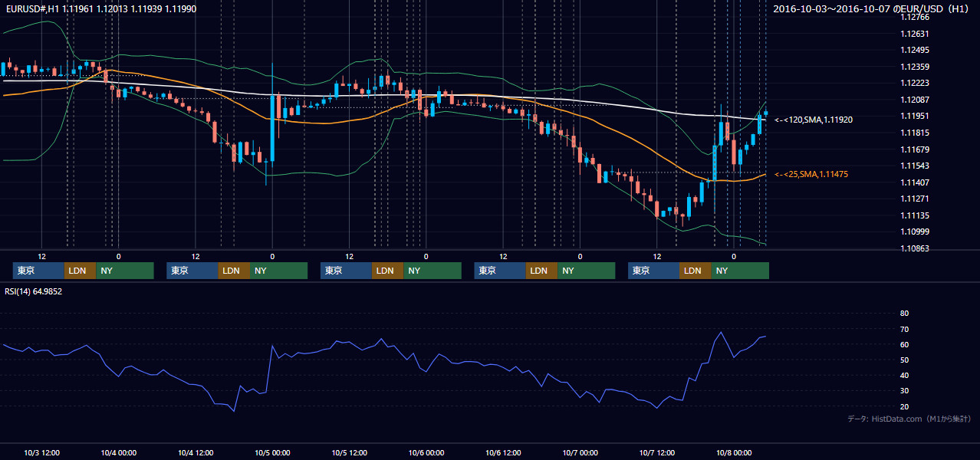Click the RSI scale value 60

coord(904,344)
